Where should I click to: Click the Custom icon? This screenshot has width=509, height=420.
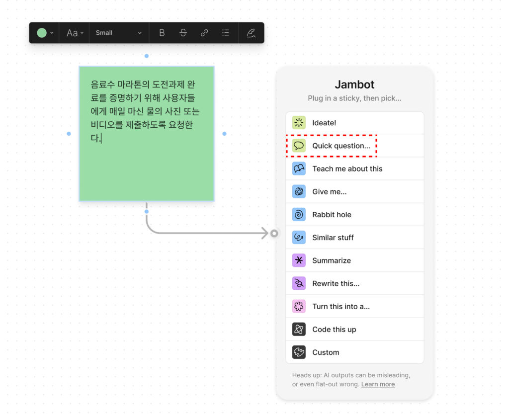299,352
